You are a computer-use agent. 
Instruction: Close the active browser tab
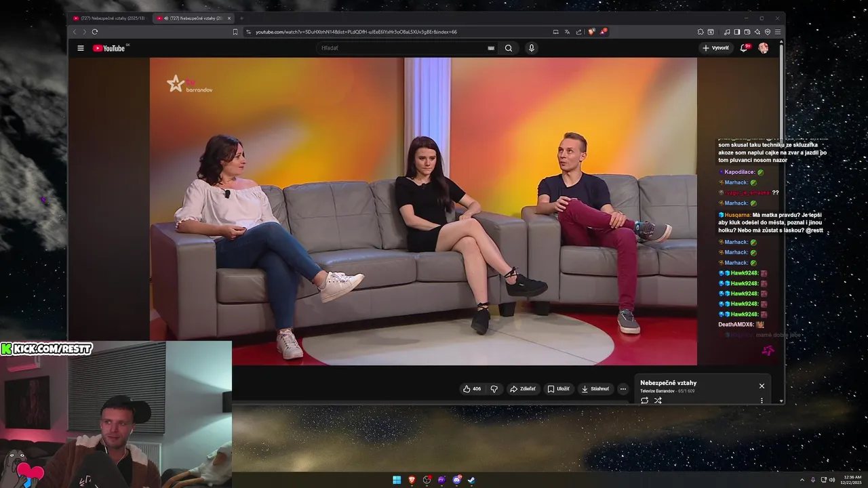[x=229, y=18]
